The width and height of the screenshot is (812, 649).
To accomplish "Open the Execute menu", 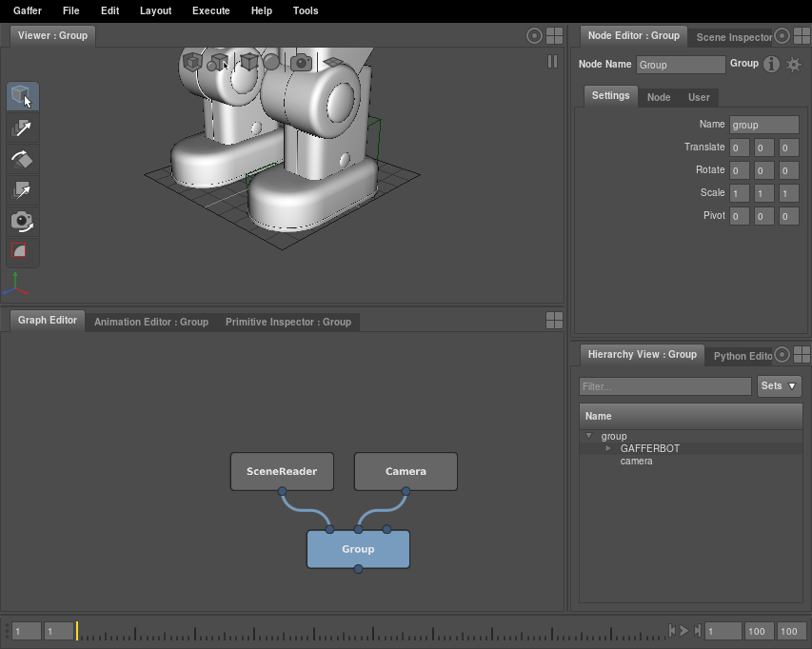I will [210, 10].
